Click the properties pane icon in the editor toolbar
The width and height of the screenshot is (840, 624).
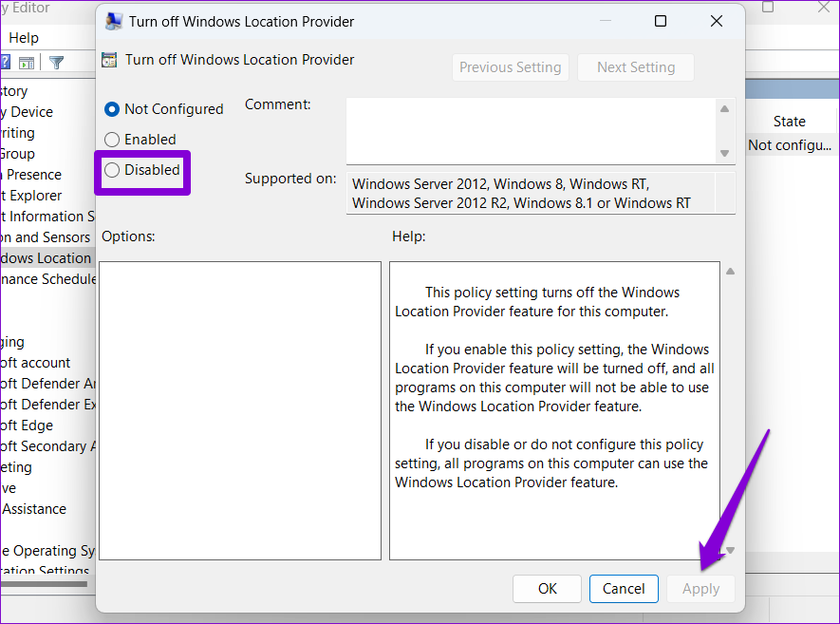27,62
